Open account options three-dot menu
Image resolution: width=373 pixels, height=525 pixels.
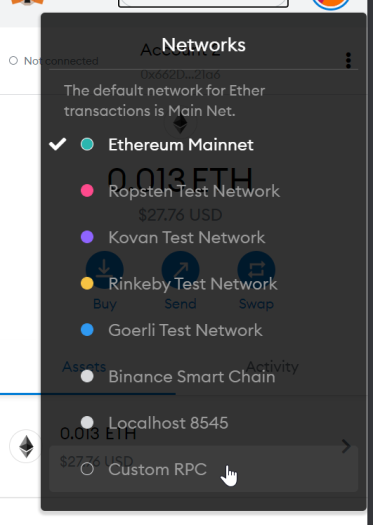[x=348, y=61]
